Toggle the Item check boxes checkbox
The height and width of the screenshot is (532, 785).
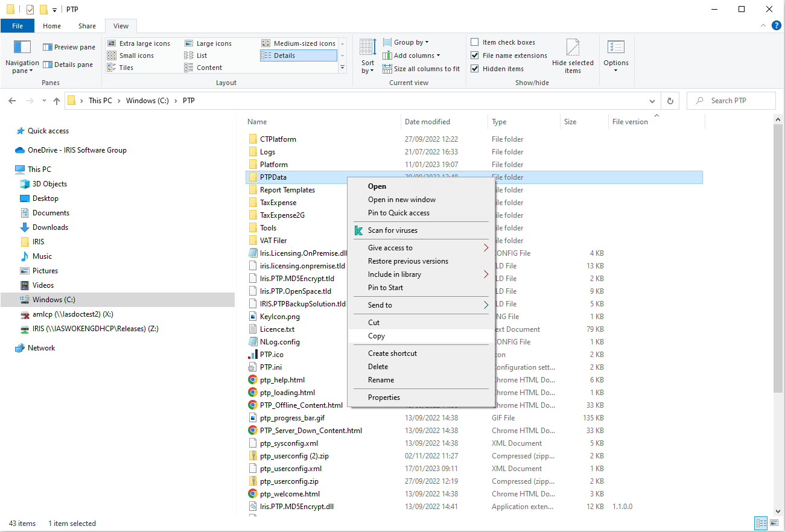coord(475,42)
